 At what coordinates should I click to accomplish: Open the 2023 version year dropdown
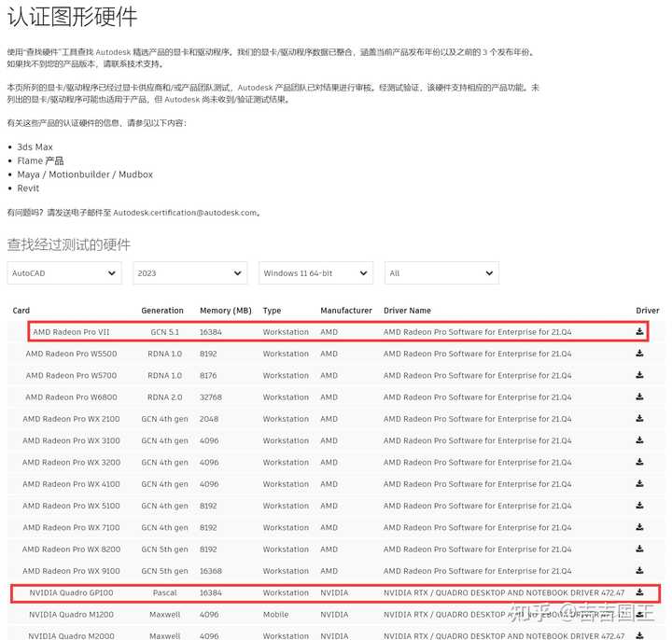click(189, 272)
